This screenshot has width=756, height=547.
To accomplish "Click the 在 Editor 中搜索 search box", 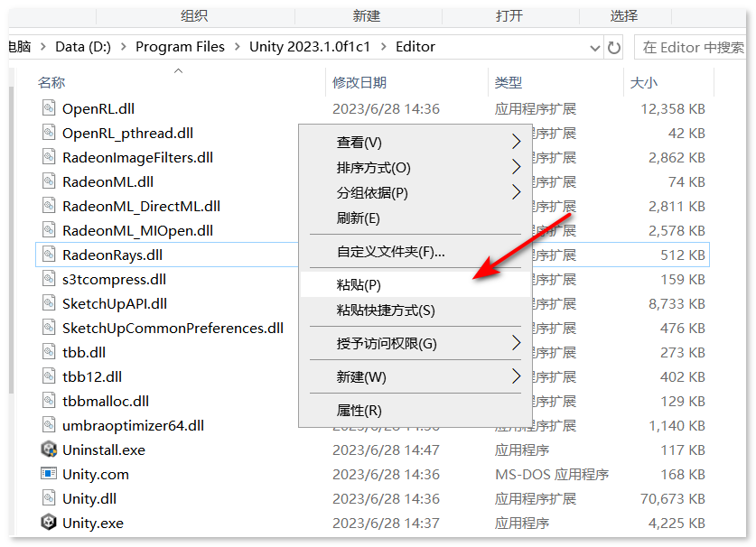I will (690, 47).
